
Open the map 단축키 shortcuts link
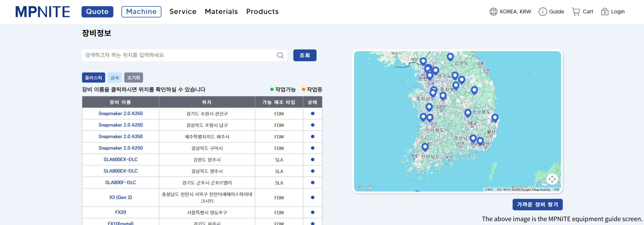tap(489, 189)
